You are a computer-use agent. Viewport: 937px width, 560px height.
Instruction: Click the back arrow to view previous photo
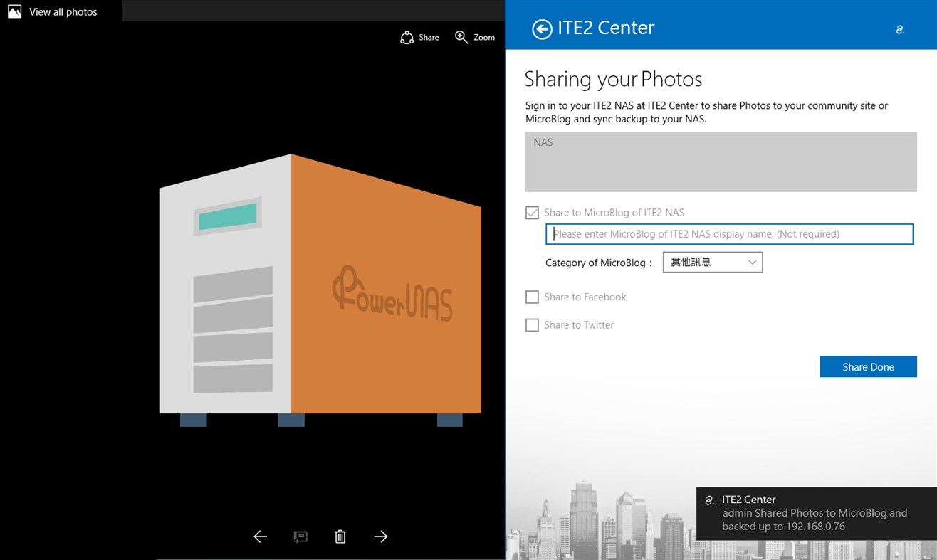pyautogui.click(x=260, y=536)
